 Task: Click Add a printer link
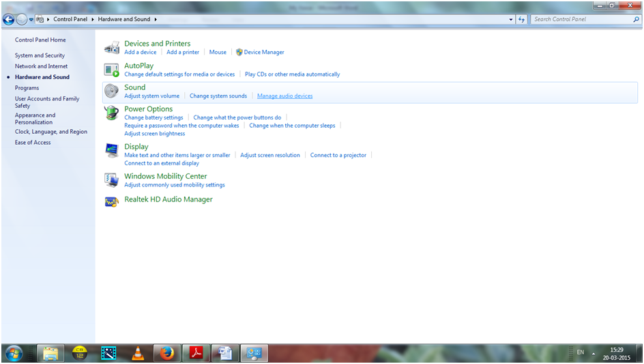click(x=183, y=52)
